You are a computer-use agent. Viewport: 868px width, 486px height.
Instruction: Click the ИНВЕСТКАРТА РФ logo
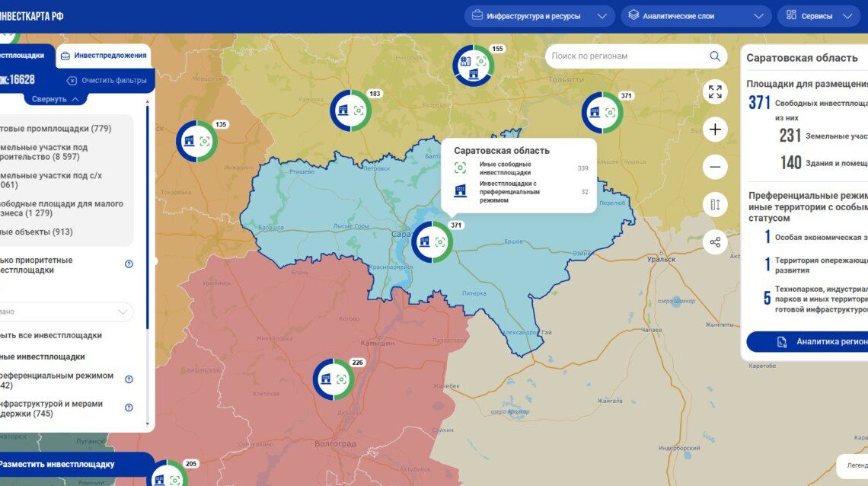click(x=31, y=16)
